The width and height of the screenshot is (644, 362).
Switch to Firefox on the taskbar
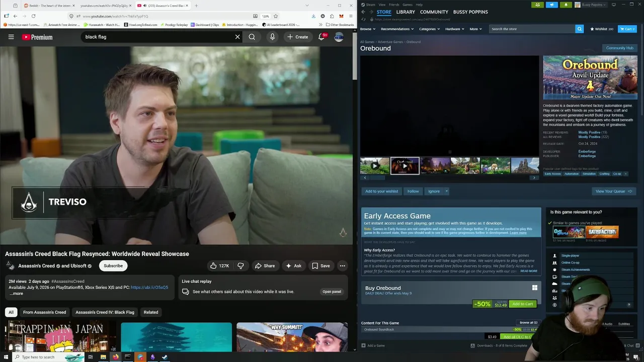(x=116, y=357)
